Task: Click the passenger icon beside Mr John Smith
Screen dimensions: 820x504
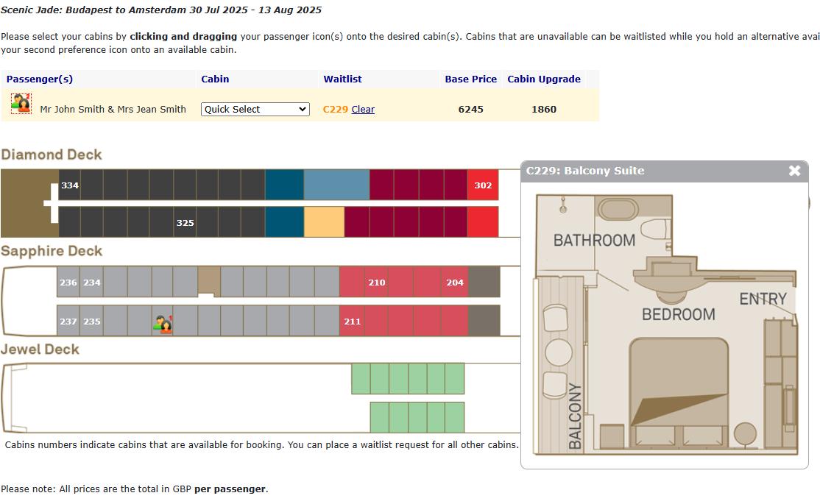Action: click(21, 104)
